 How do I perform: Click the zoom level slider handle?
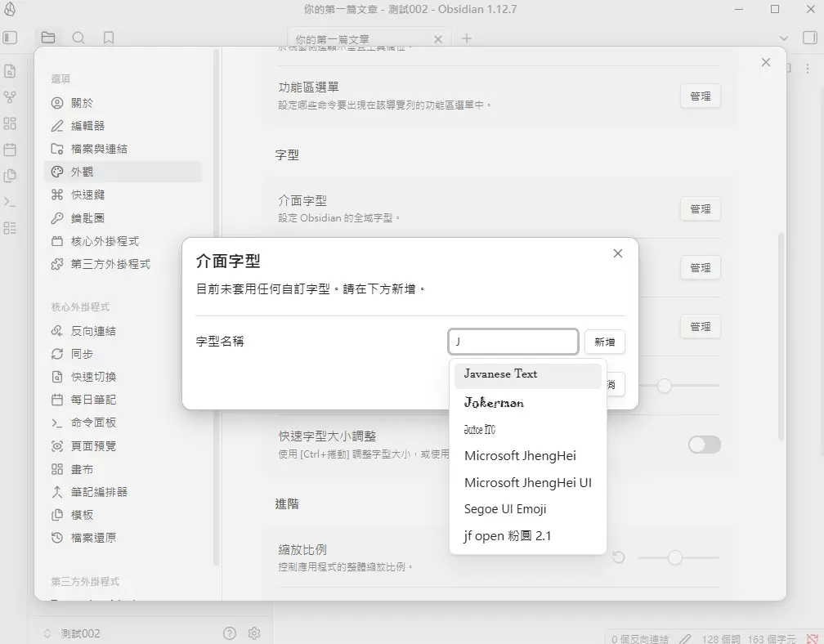(674, 557)
